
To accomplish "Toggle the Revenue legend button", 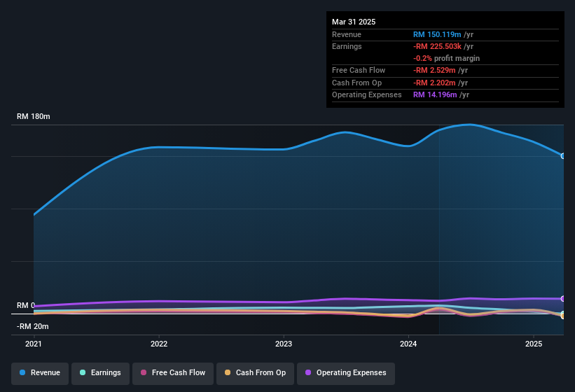I will [x=40, y=374].
